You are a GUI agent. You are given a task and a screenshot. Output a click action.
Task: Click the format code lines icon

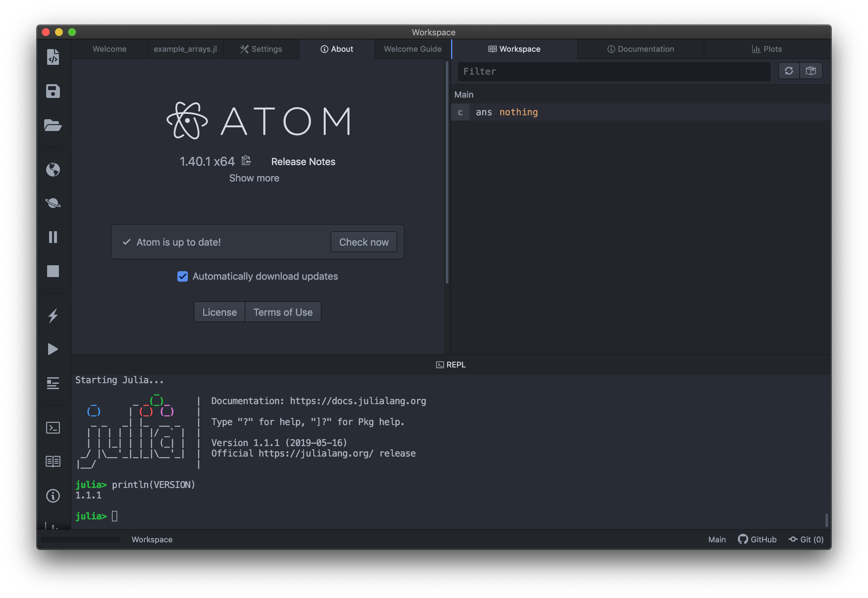point(53,383)
